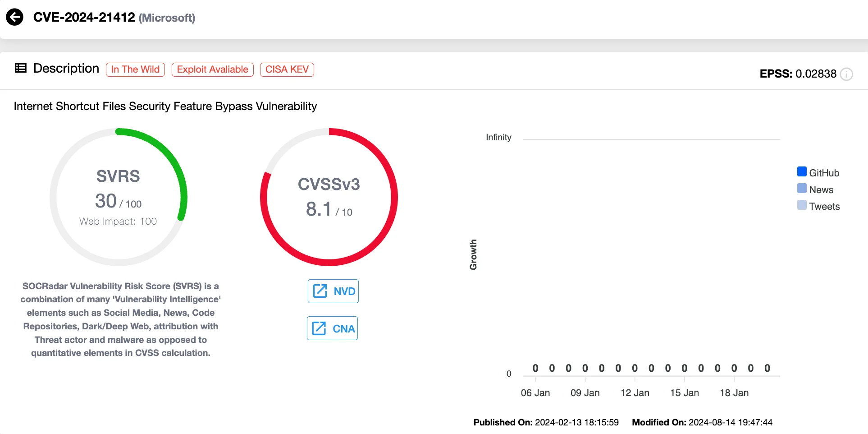Click the CISA KEV tag
Viewport: 868px width, 434px height.
(x=287, y=69)
